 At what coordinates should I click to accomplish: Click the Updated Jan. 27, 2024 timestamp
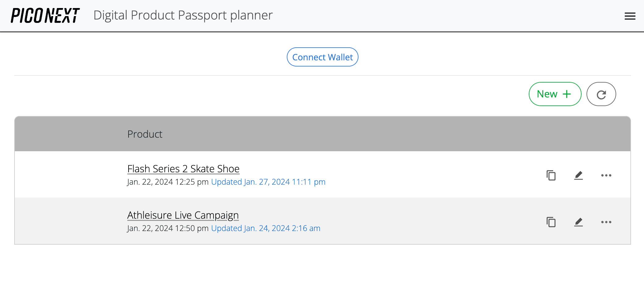tap(268, 182)
